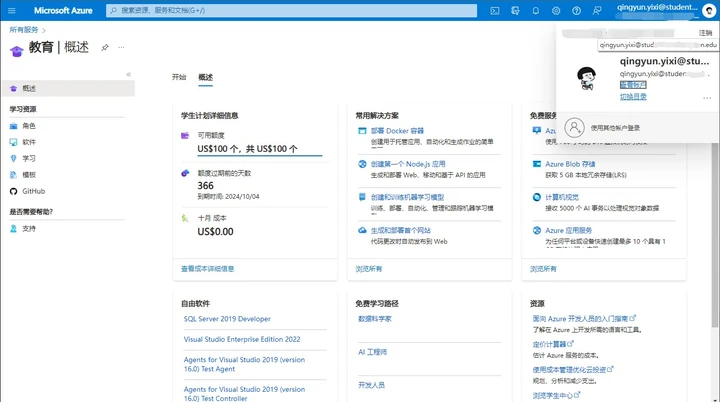Click the 计算机视觉 eye icon
The width and height of the screenshot is (720, 402).
coord(537,197)
